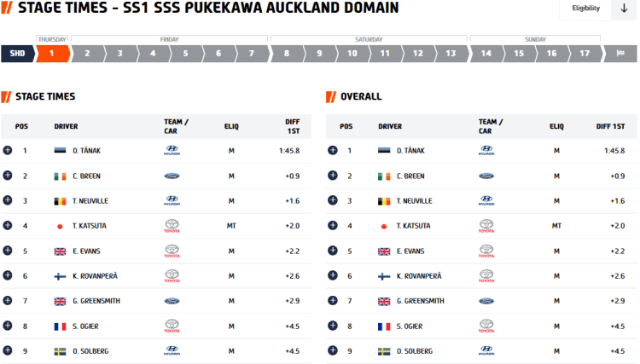Image resolution: width=640 pixels, height=364 pixels.
Task: Click Ford logo beside C. Breen in Overall
Action: pos(486,176)
